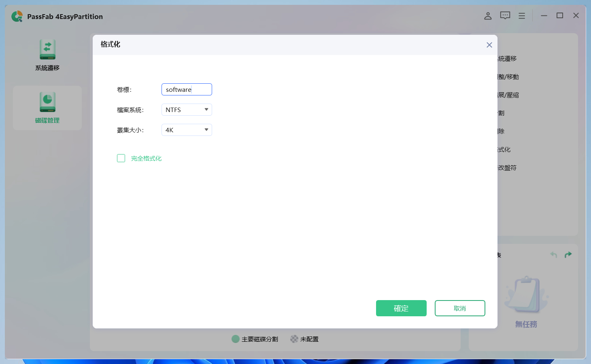The width and height of the screenshot is (591, 364).
Task: Click inside the 卷標 text field
Action: (x=187, y=89)
